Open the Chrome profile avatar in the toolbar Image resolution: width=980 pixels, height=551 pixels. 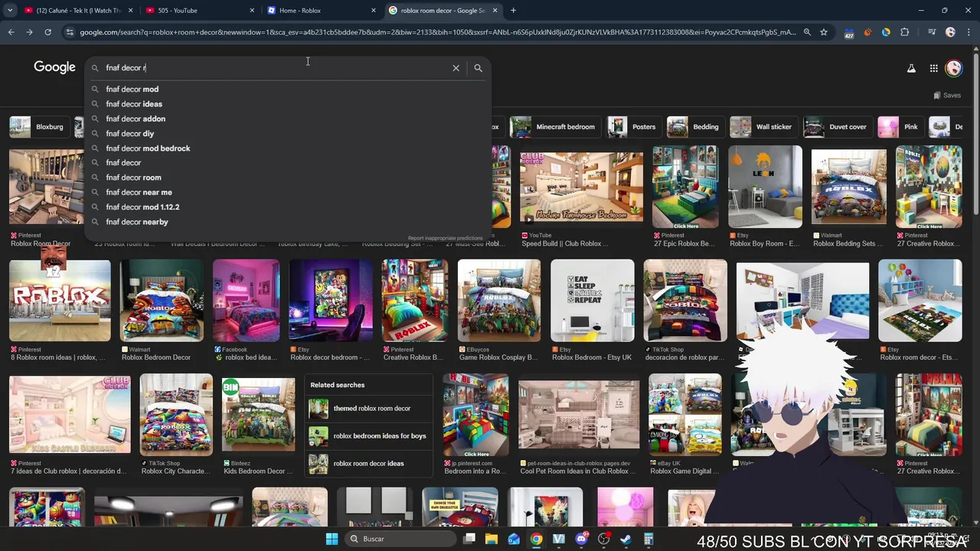point(950,32)
